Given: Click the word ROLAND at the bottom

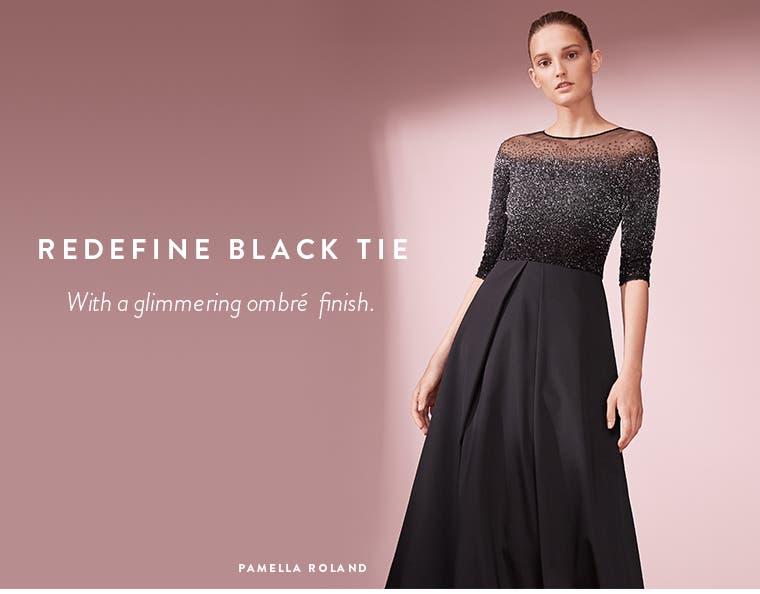Looking at the screenshot, I should point(338,568).
